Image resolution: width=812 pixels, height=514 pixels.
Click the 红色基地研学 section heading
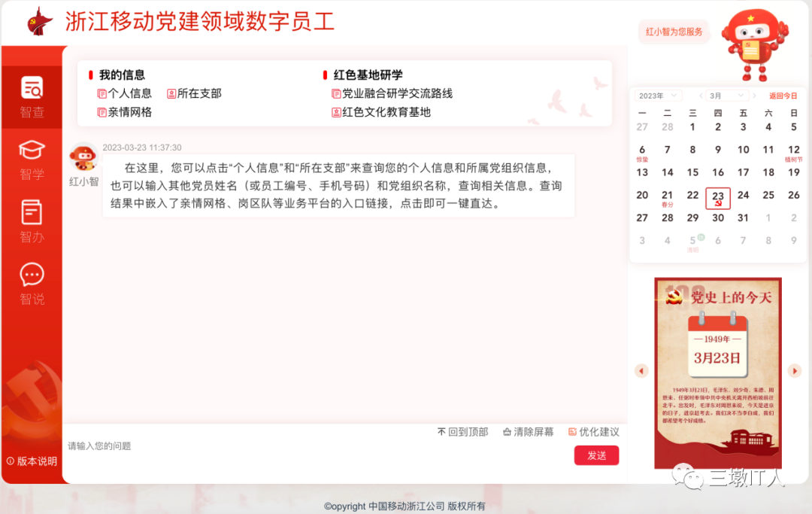[368, 75]
